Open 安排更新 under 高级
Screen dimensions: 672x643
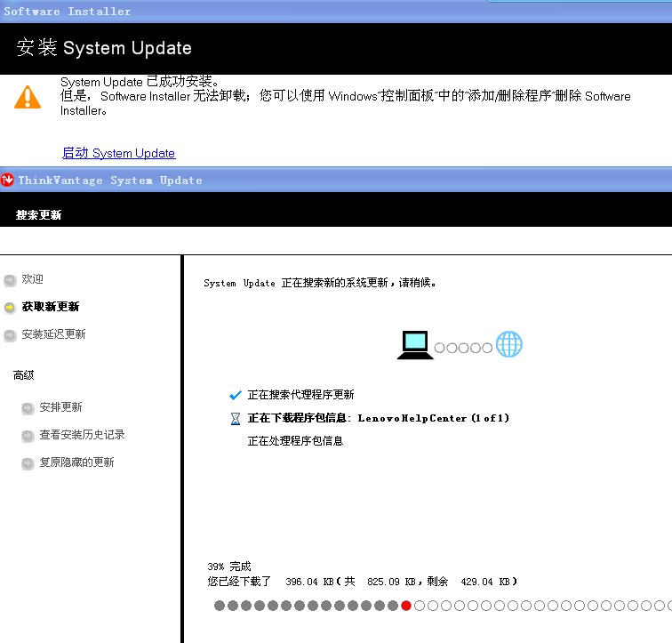pos(60,406)
